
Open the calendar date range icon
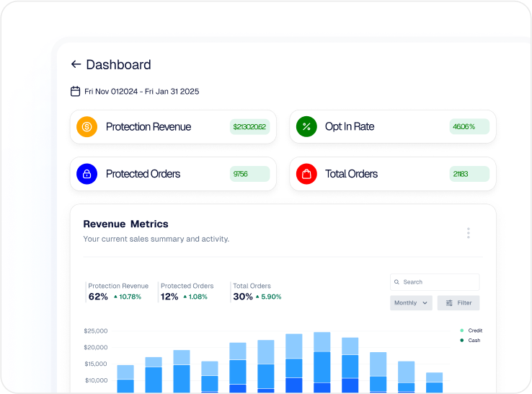75,92
